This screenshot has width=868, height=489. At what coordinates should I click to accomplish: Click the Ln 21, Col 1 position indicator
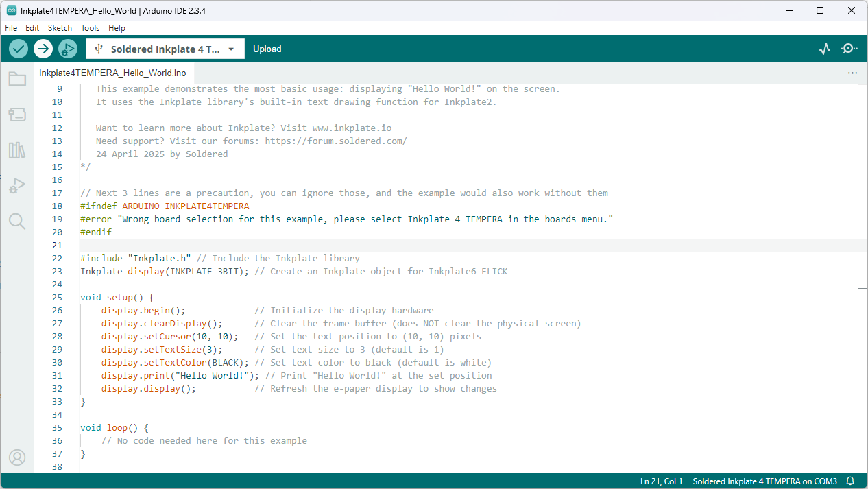[661, 481]
